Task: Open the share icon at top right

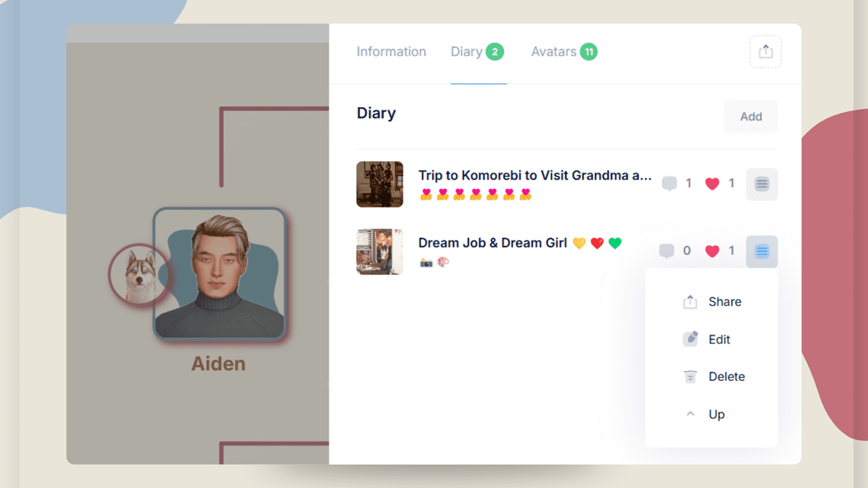Action: coord(766,52)
